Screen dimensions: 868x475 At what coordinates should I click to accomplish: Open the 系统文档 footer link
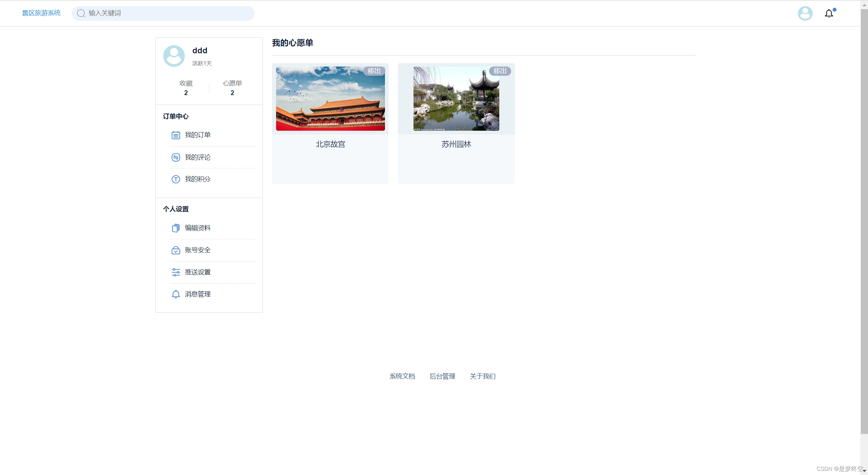[x=402, y=376]
